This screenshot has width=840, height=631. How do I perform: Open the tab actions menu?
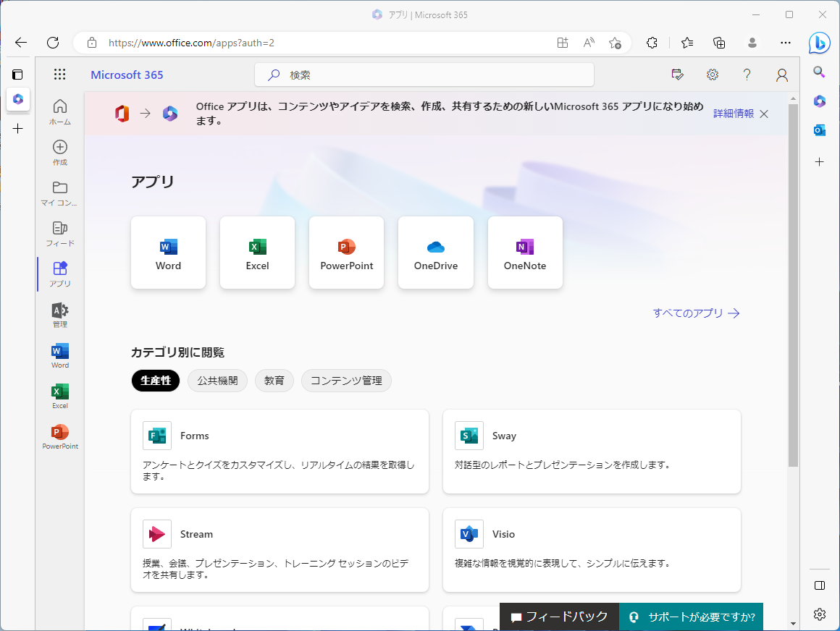(x=17, y=75)
